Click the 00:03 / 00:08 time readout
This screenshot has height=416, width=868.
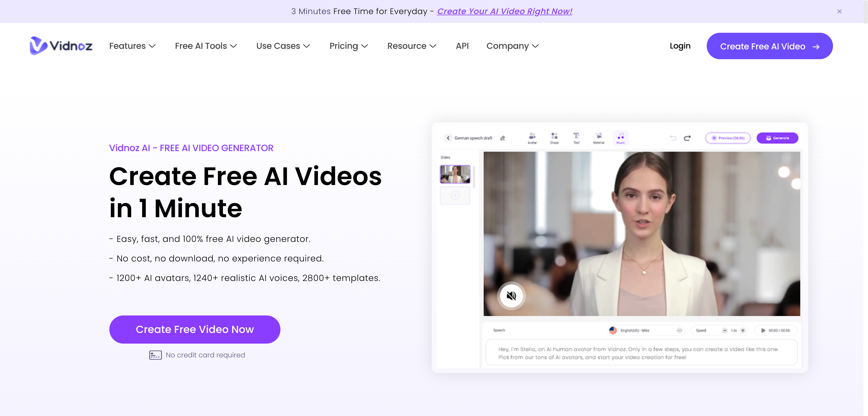(x=779, y=330)
